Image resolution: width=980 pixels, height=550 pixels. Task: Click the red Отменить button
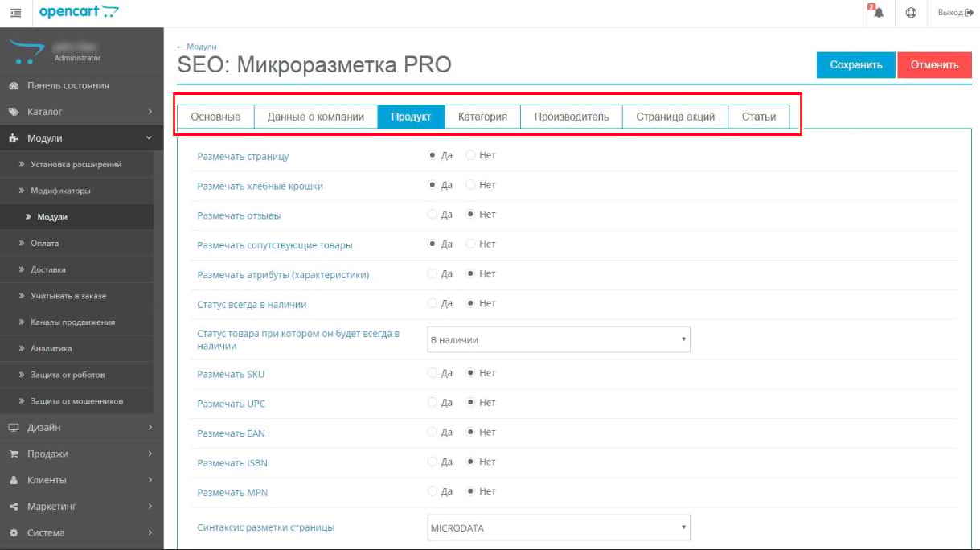(934, 65)
